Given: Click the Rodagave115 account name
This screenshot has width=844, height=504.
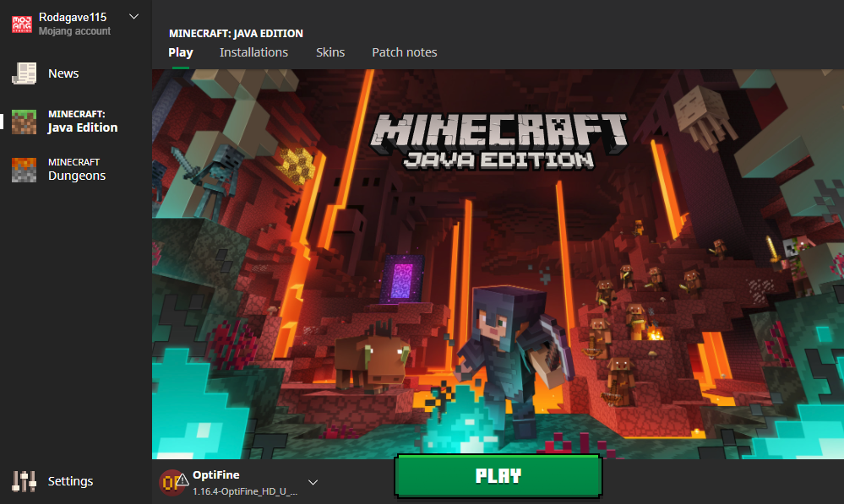Looking at the screenshot, I should (x=73, y=17).
